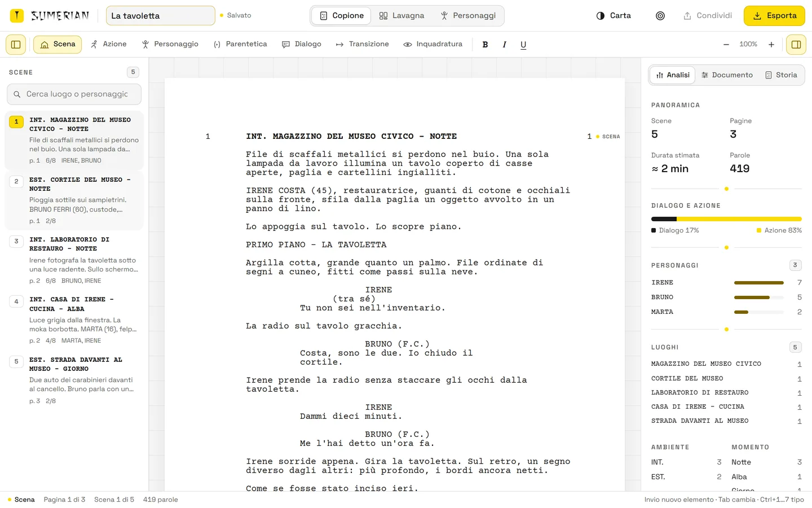This screenshot has height=508, width=812.
Task: Toggle the left scenes sidebar panel
Action: pyautogui.click(x=16, y=45)
